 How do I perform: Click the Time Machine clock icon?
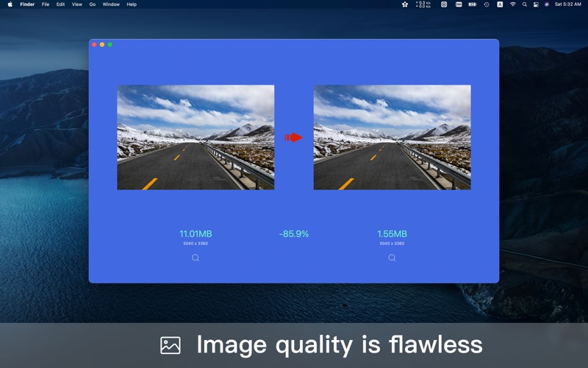[x=486, y=4]
